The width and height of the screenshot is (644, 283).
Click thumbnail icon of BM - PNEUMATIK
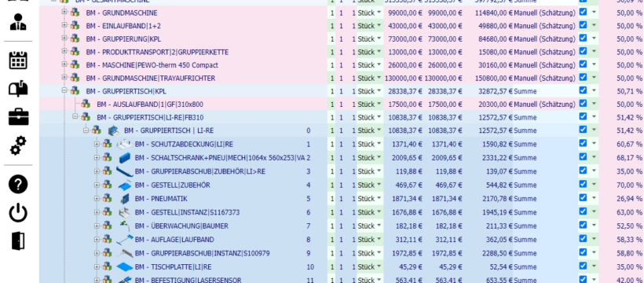point(124,199)
